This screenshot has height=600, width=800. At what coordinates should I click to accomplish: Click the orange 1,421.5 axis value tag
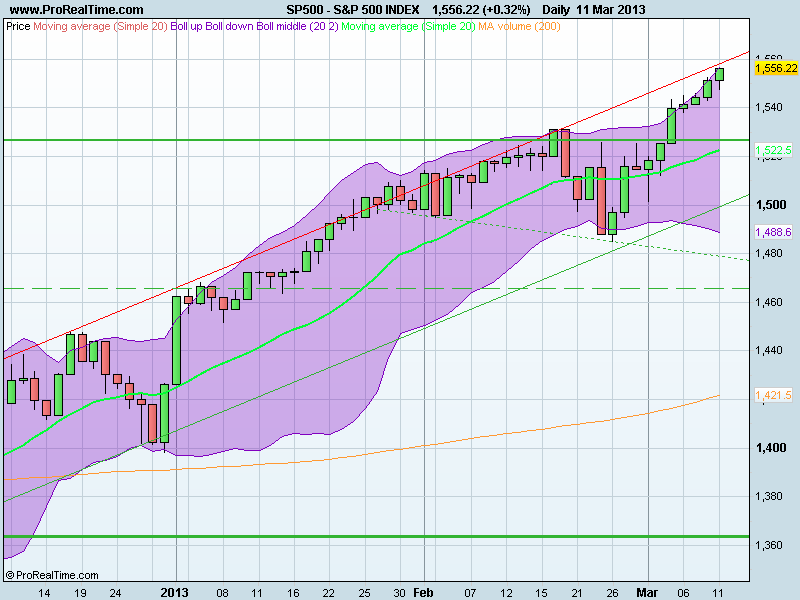tap(773, 395)
